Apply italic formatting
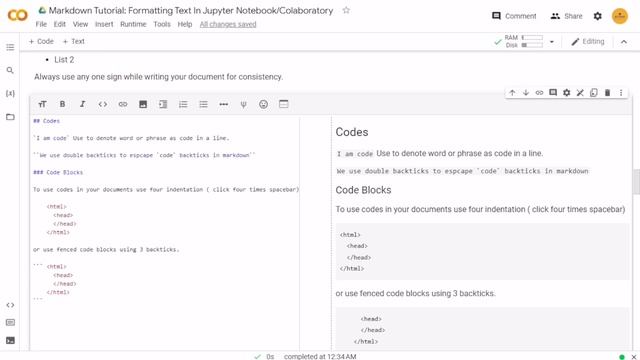Viewport: 640px width, 360px height. (x=82, y=104)
